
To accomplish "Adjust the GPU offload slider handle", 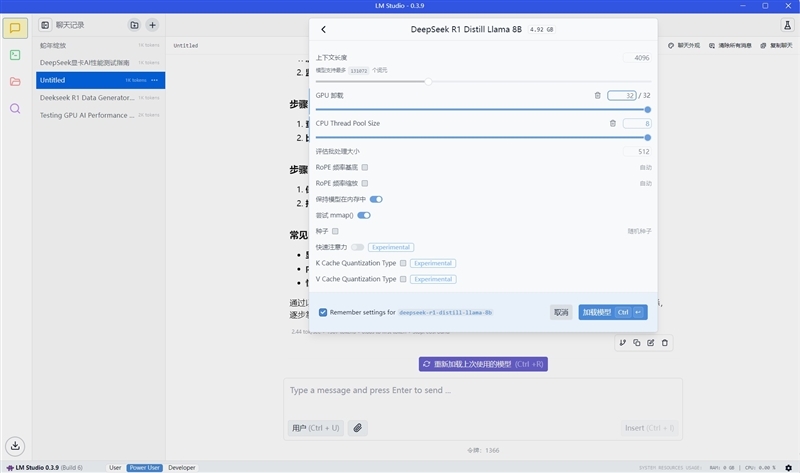I will pyautogui.click(x=647, y=110).
